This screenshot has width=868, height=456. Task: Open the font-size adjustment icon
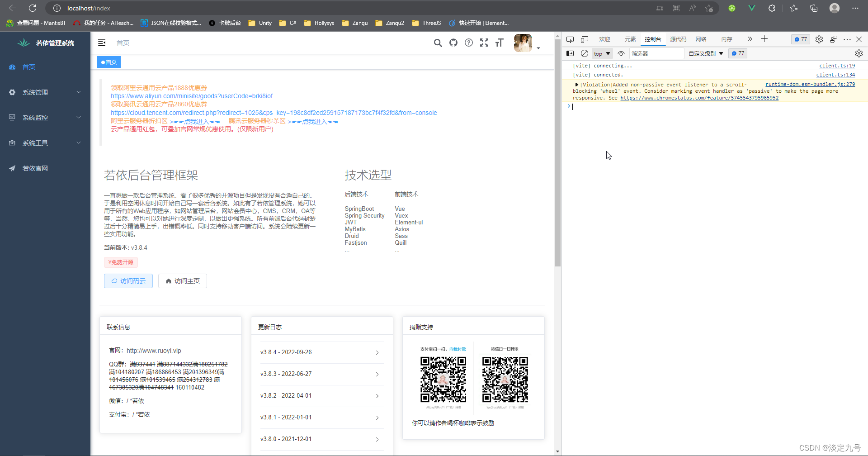(499, 43)
